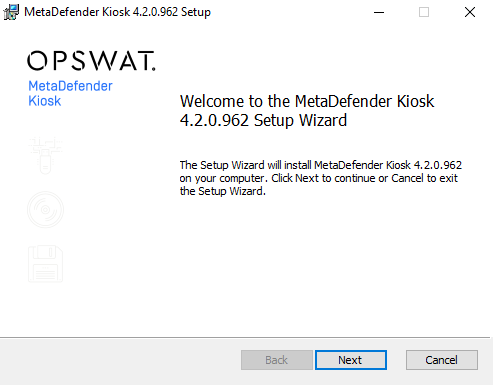
Task: Click the OPSWAT logo
Action: pyautogui.click(x=91, y=61)
